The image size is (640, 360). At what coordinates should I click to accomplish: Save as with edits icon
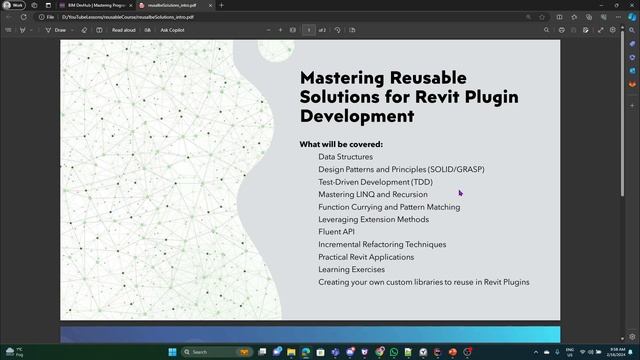[x=586, y=30]
